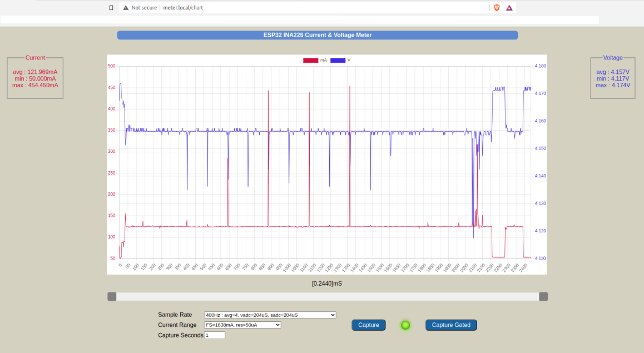This screenshot has height=353, width=644.
Task: Click the meter.local/chart address field
Action: pyautogui.click(x=183, y=8)
